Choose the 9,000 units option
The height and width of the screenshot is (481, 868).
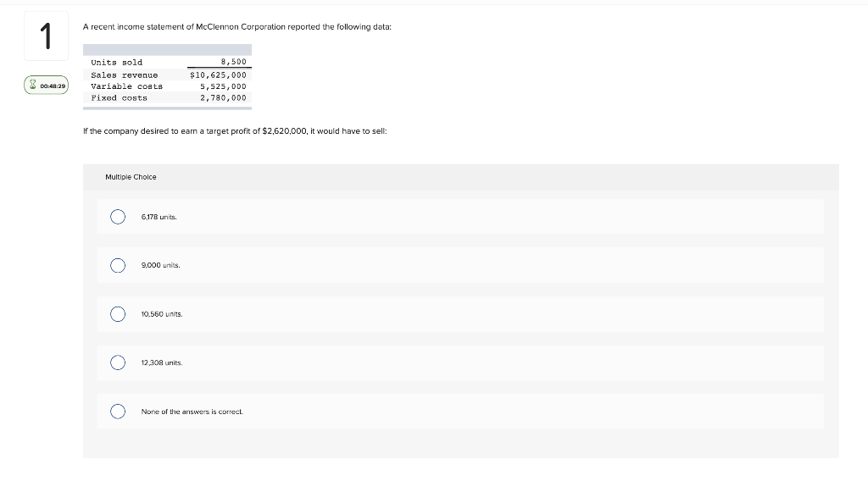pyautogui.click(x=117, y=265)
